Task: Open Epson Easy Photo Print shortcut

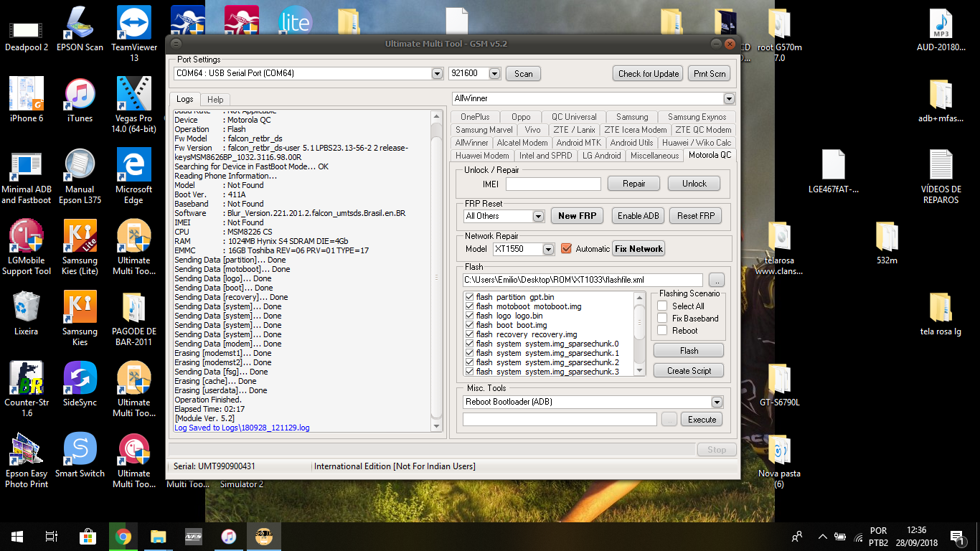Action: 27,461
